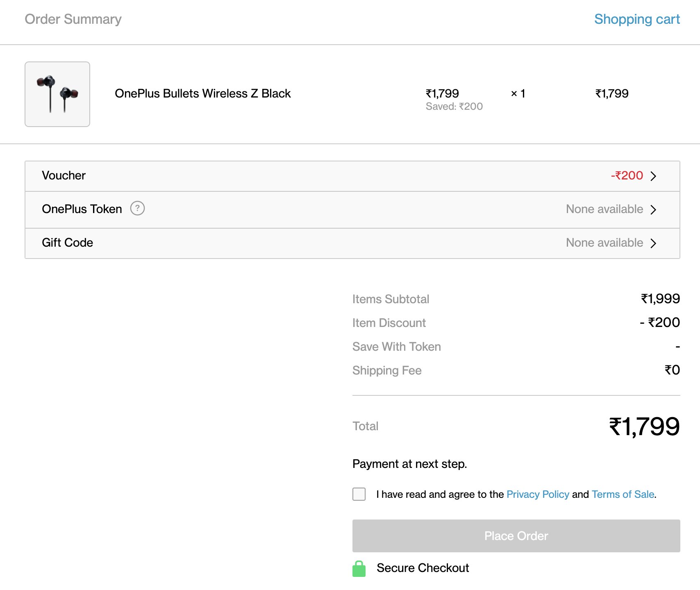
Task: Click None available beside OnePlus Token
Action: [605, 209]
